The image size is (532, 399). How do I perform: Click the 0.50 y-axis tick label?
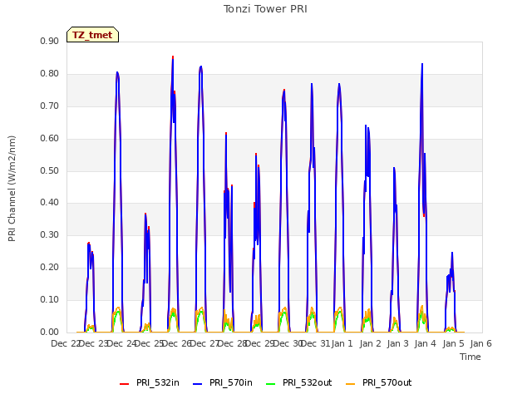pos(50,170)
